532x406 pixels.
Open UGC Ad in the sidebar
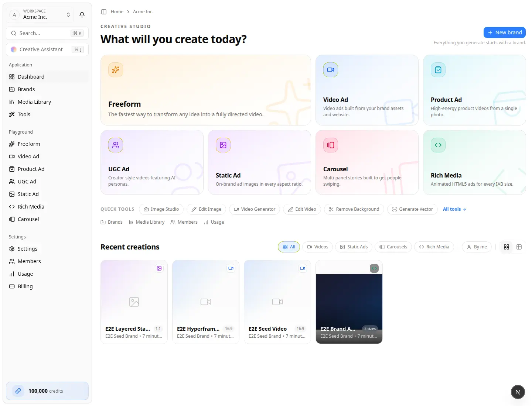(47, 182)
